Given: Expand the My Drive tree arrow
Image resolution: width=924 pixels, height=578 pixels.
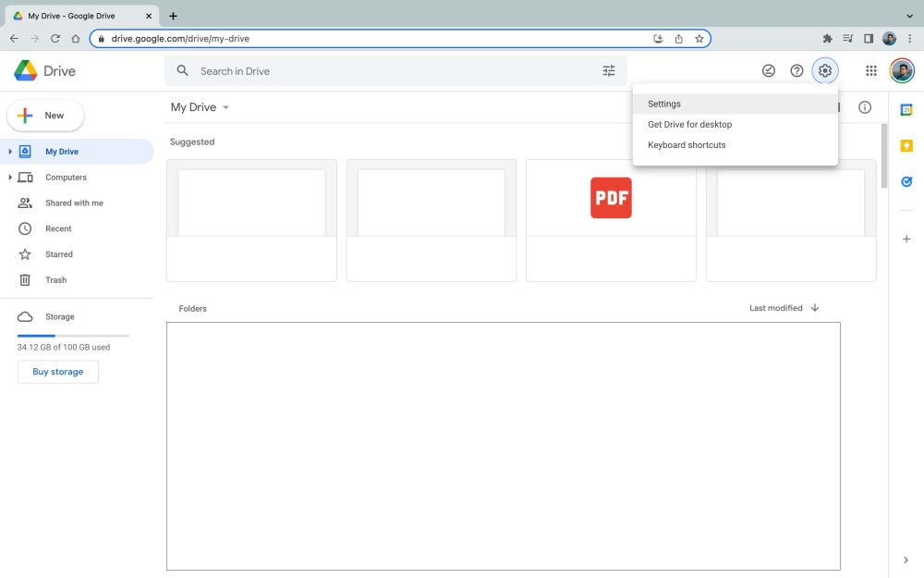Looking at the screenshot, I should click(10, 152).
